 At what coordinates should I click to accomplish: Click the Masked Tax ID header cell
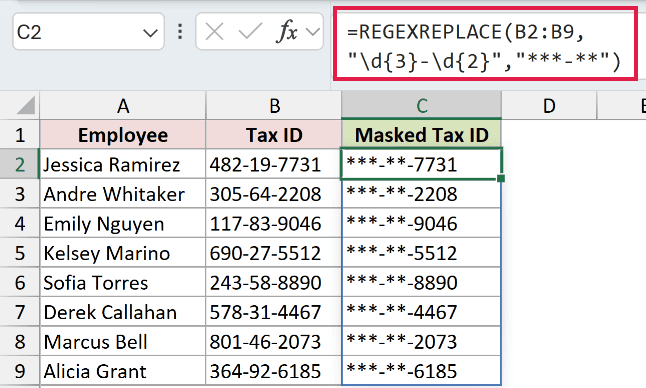pos(421,135)
